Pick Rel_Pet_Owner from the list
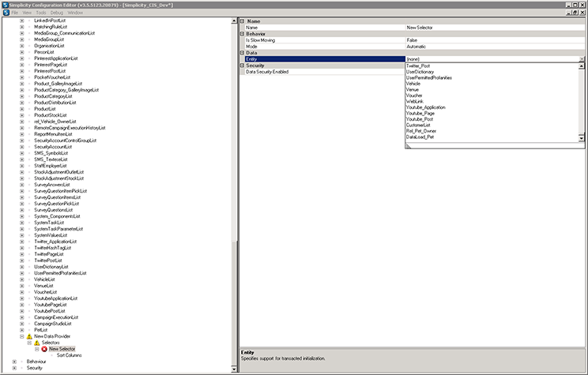Viewport: 588px width, 375px height. 421,131
